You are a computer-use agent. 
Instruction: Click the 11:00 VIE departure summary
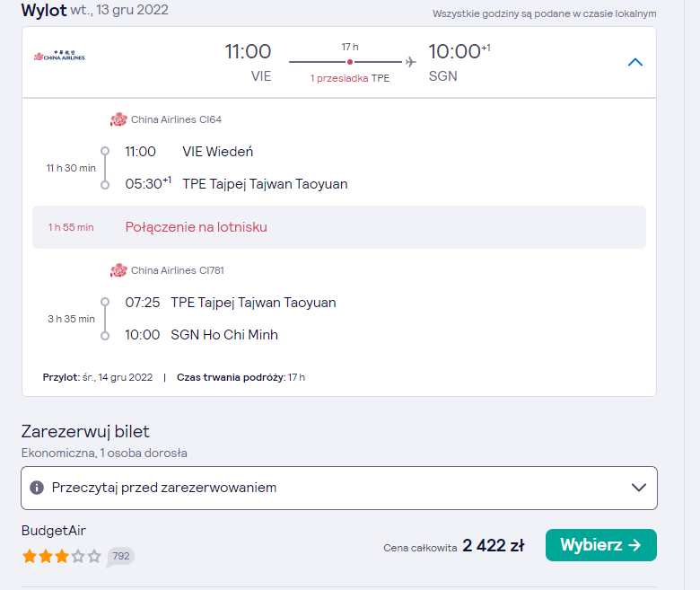point(248,63)
